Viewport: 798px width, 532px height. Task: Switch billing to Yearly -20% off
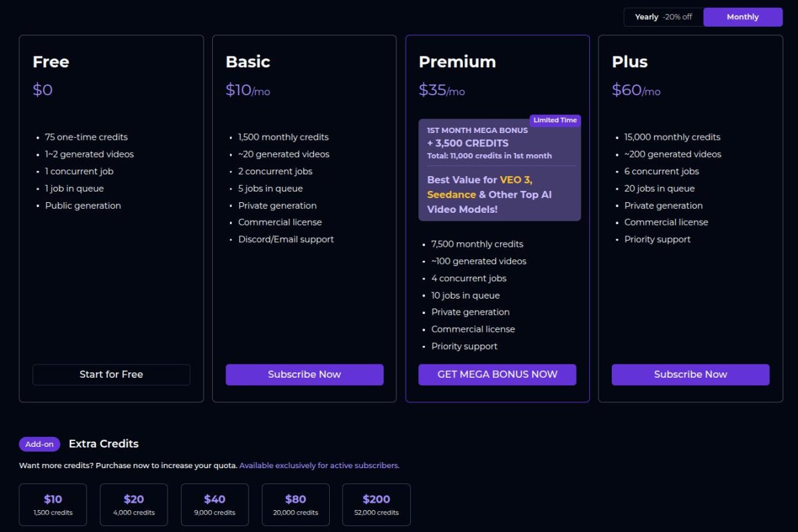click(663, 17)
